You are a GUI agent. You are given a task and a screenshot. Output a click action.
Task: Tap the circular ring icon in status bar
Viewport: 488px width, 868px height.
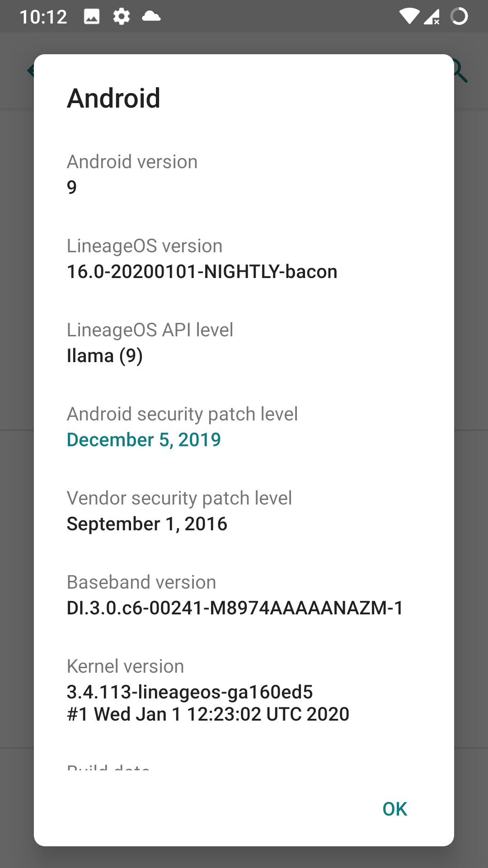[x=459, y=17]
